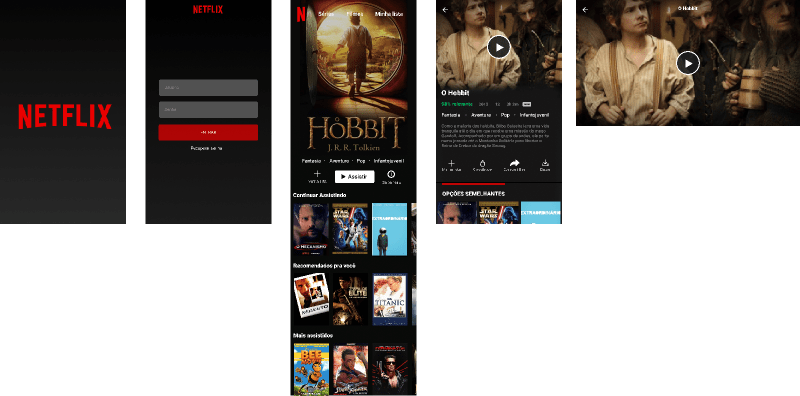
Task: Play the Hobbit trailer on details screen
Action: tap(498, 47)
